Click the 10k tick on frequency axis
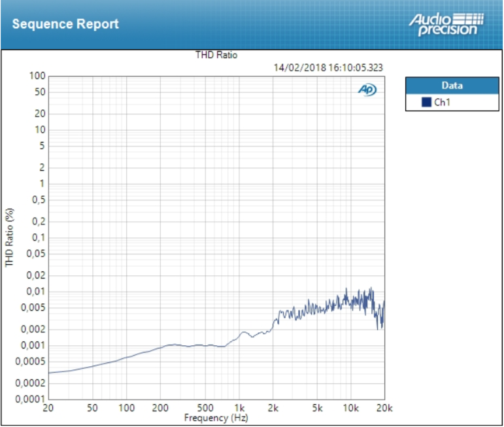The image size is (504, 427). point(351,409)
